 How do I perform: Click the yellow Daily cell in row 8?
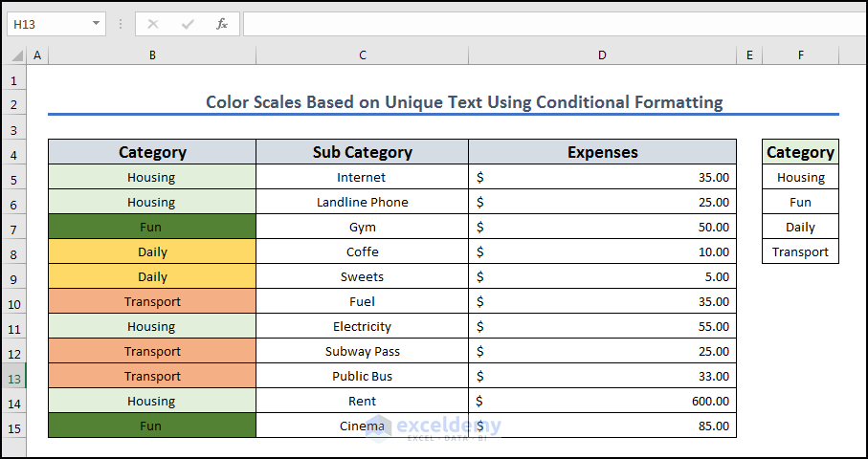(152, 252)
